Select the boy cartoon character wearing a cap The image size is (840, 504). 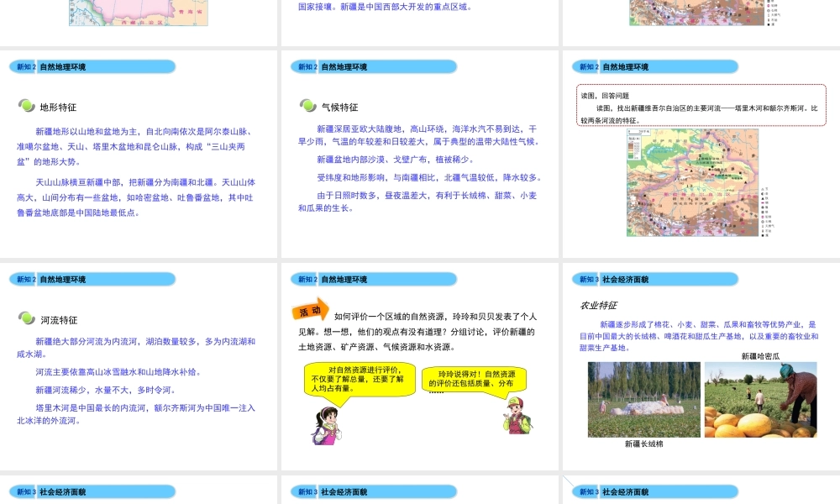[517, 415]
